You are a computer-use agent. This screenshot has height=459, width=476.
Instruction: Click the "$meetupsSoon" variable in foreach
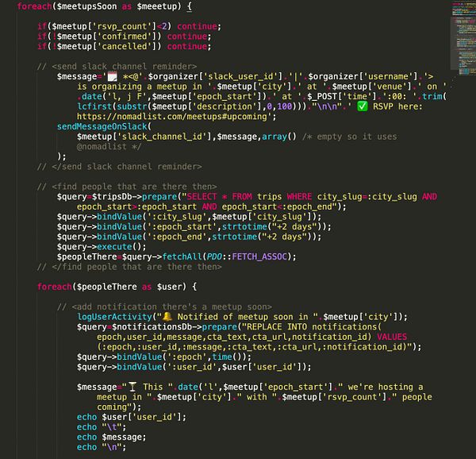(x=86, y=6)
